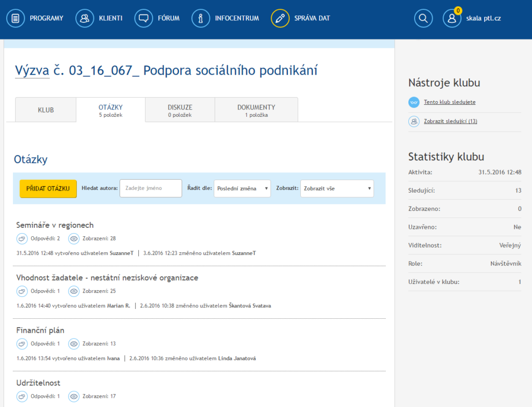Select the Správa dat pencil icon
The width and height of the screenshot is (532, 407).
[280, 18]
